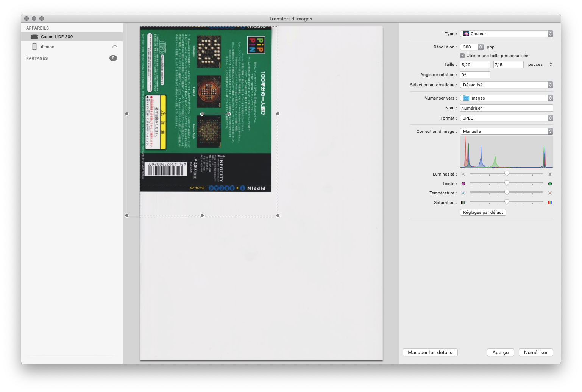582x392 pixels.
Task: Click the bright sun icon for Luminosité
Action: click(x=550, y=174)
